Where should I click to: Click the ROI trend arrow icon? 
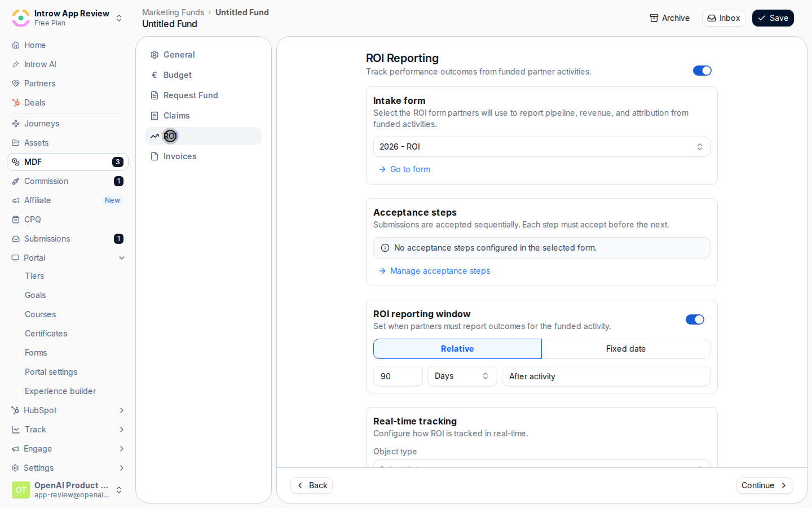click(x=155, y=136)
